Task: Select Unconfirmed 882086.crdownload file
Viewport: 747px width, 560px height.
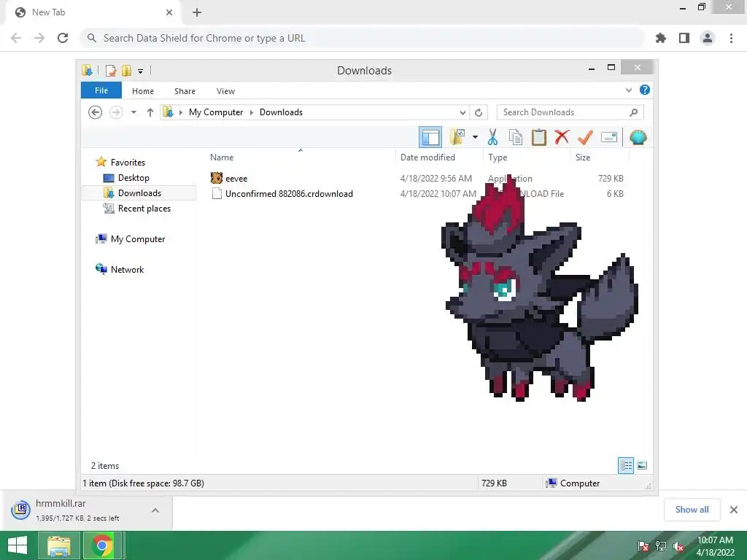Action: (289, 194)
